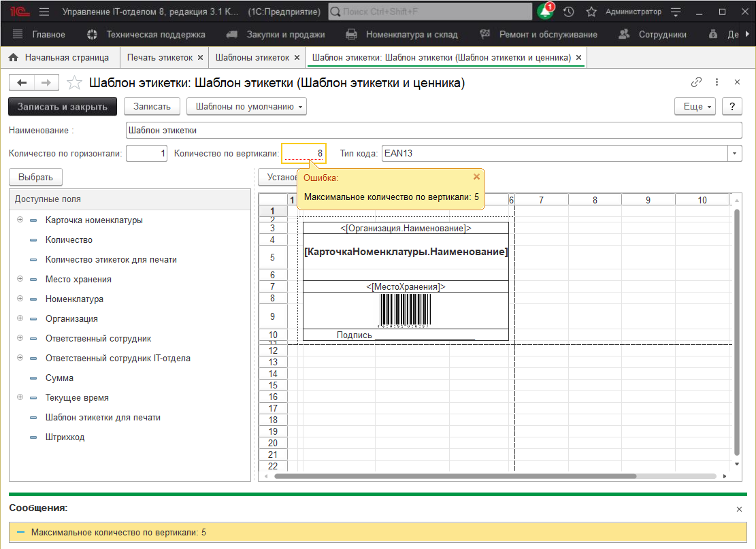This screenshot has height=549, width=756.
Task: Open the Тип кода dropdown list
Action: [735, 154]
